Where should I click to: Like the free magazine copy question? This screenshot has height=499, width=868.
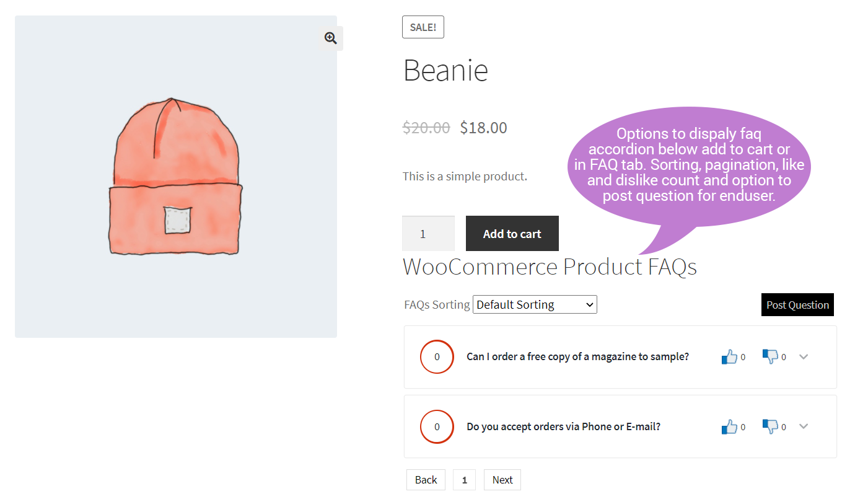tap(729, 356)
